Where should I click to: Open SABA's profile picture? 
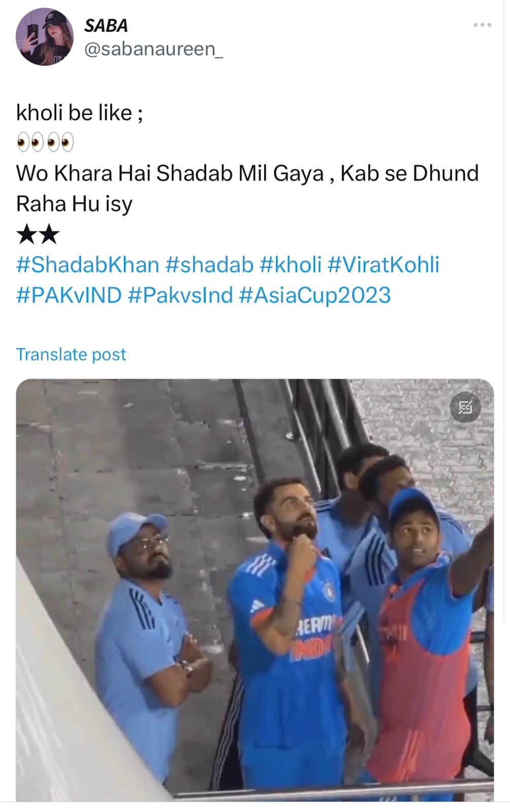[45, 37]
